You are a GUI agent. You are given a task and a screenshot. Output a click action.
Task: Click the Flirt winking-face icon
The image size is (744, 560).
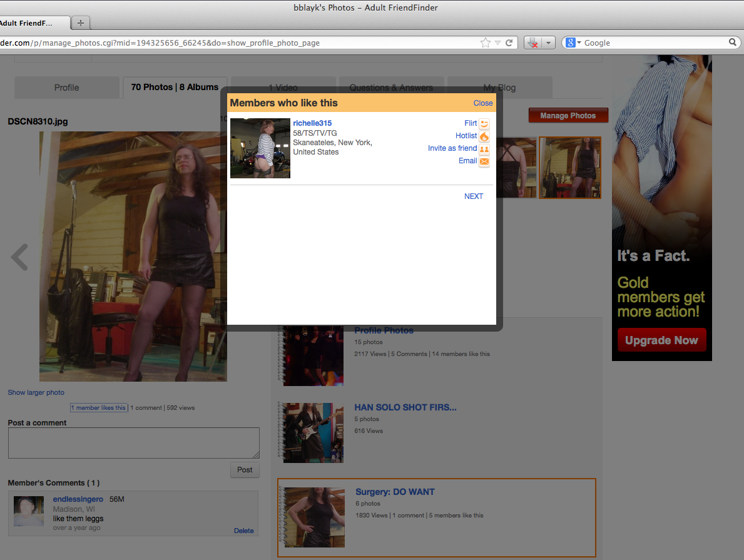point(484,123)
